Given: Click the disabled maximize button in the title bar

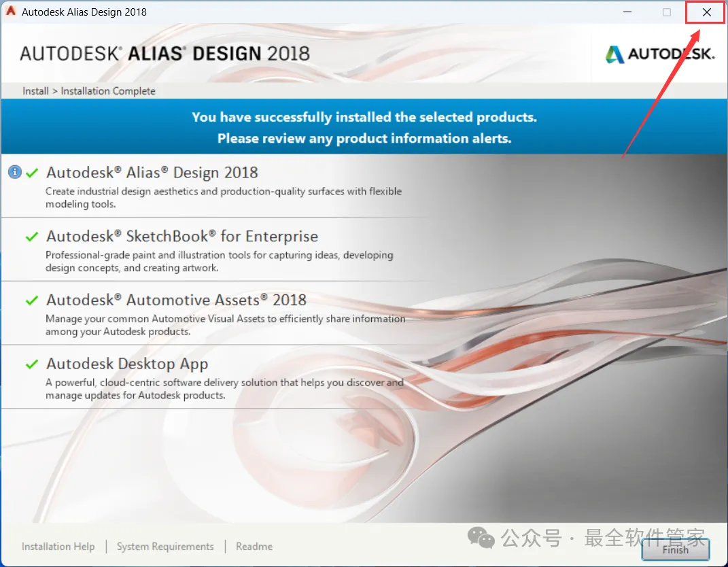Looking at the screenshot, I should [x=667, y=12].
